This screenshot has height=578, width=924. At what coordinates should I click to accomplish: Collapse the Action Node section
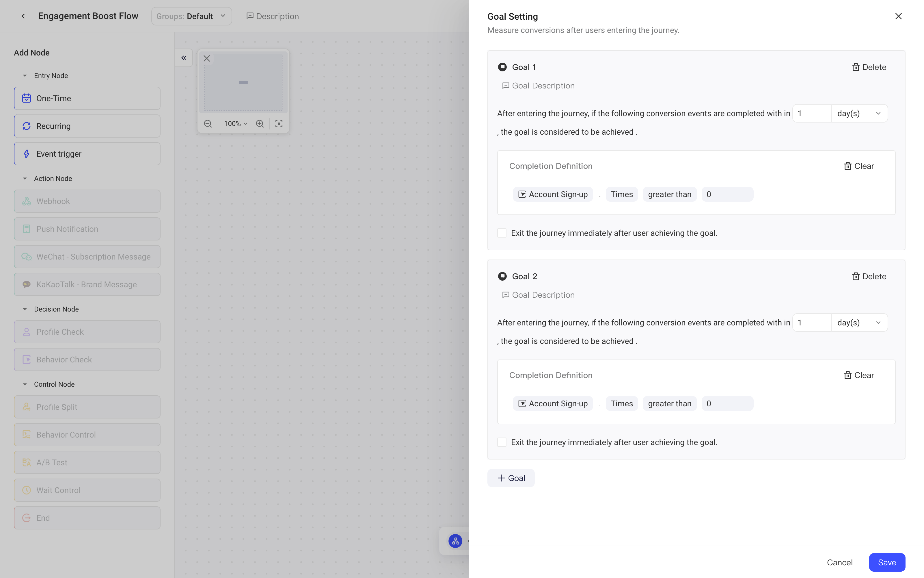click(25, 179)
